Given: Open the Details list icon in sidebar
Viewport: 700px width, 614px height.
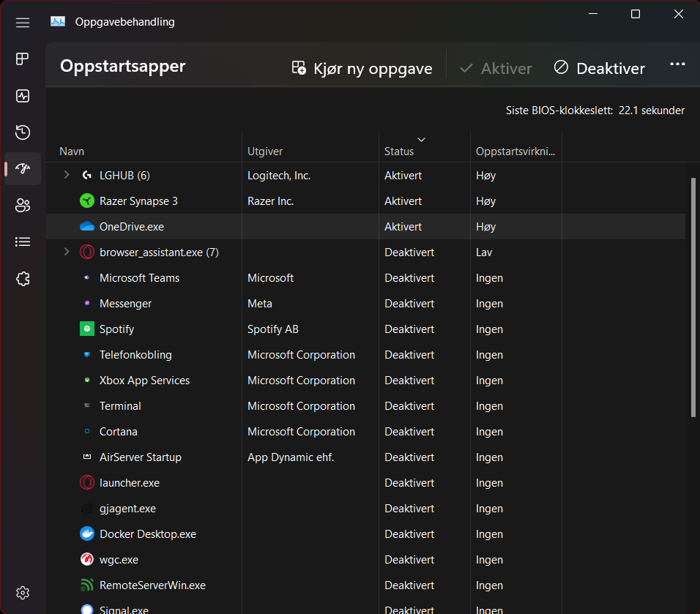Looking at the screenshot, I should (x=23, y=242).
